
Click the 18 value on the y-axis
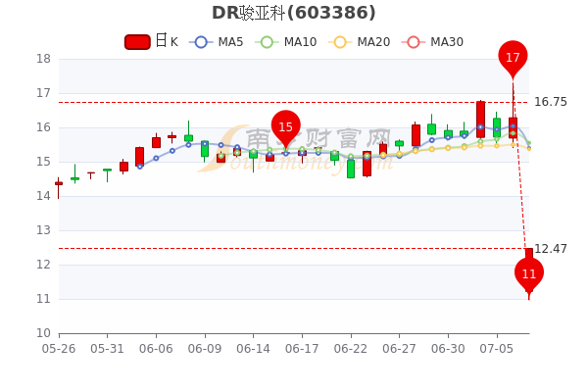44,59
